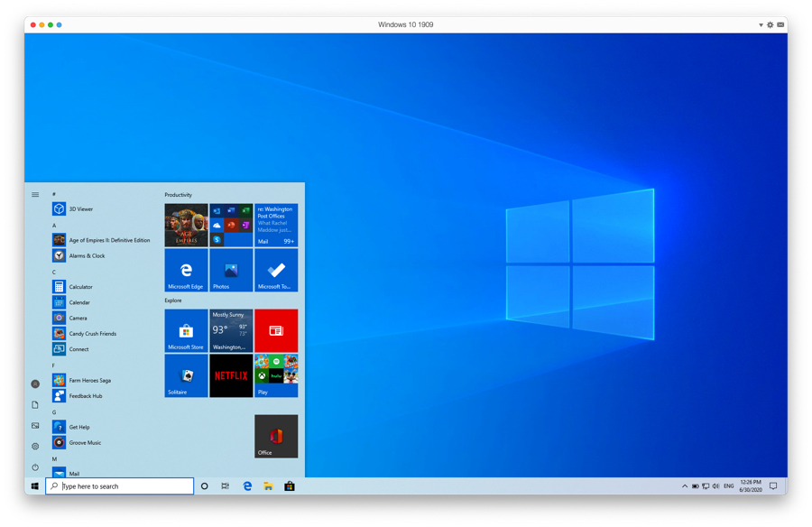Screen dimensions: 812x527
Task: Open the Solitaire tile
Action: coord(186,375)
